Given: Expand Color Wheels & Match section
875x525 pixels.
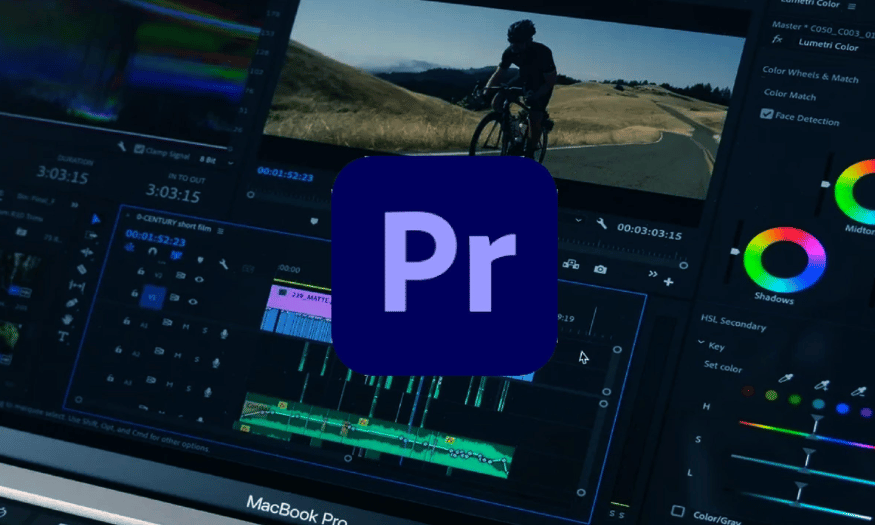Looking at the screenshot, I should click(x=810, y=74).
